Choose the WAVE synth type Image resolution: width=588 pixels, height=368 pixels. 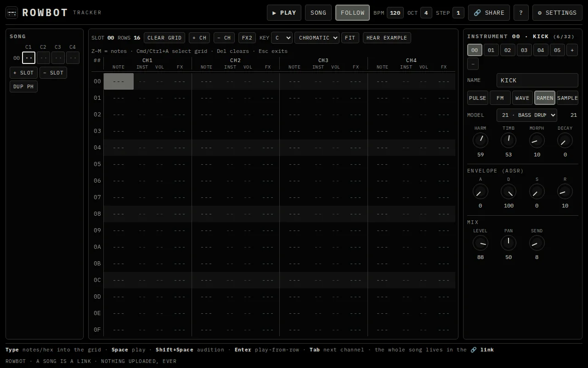pos(522,98)
